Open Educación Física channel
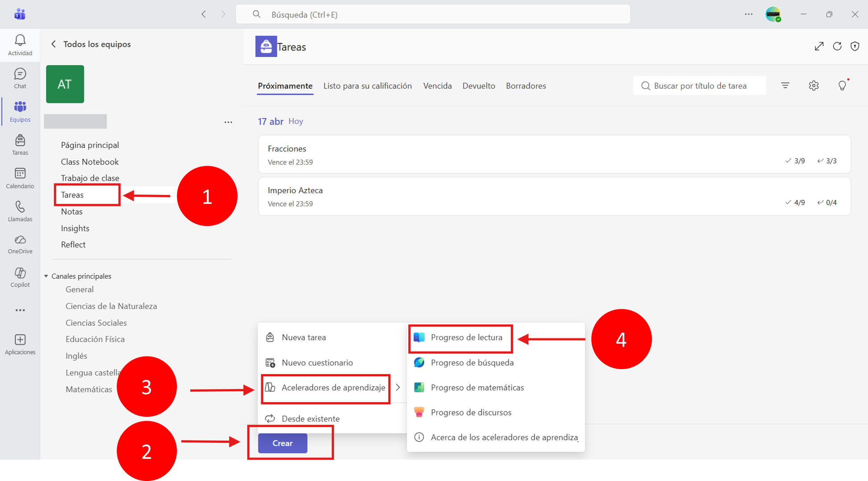 click(x=95, y=339)
